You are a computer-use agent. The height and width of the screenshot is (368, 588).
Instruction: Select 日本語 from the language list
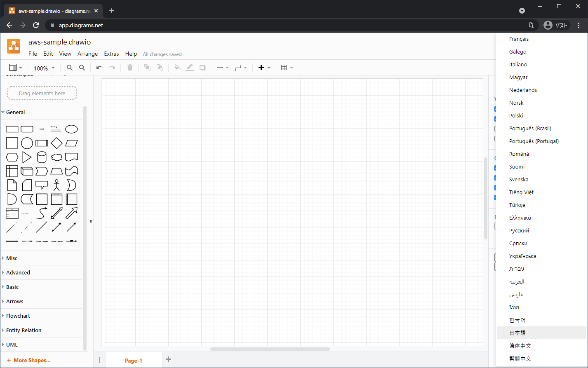pyautogui.click(x=517, y=333)
